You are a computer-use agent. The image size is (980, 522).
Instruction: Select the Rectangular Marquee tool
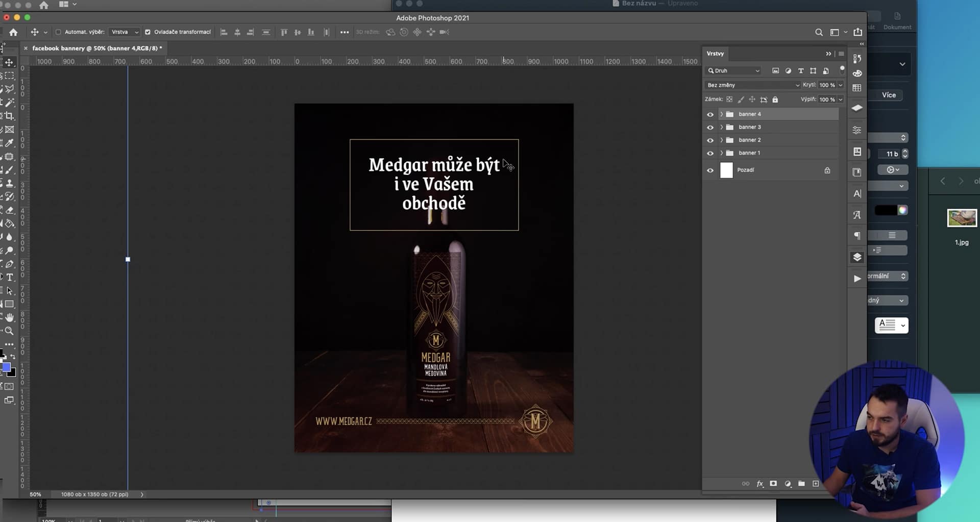pos(9,76)
